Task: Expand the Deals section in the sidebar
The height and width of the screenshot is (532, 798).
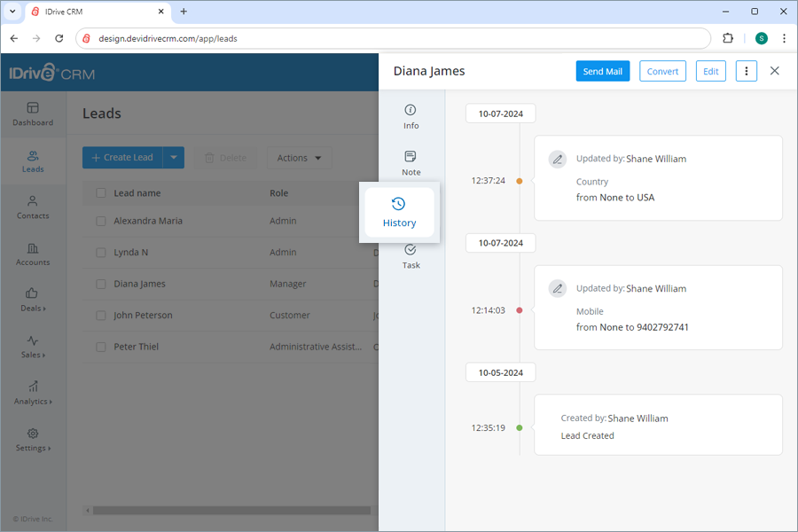Action: [x=33, y=301]
